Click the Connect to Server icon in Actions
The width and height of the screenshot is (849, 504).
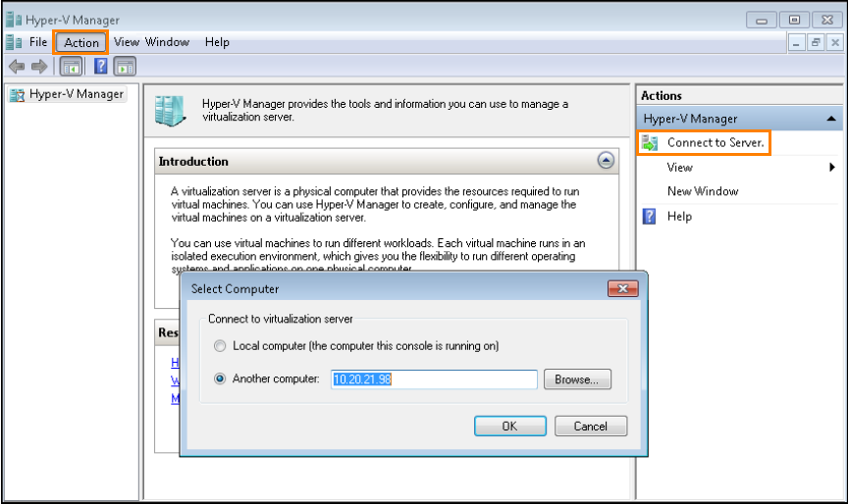650,143
